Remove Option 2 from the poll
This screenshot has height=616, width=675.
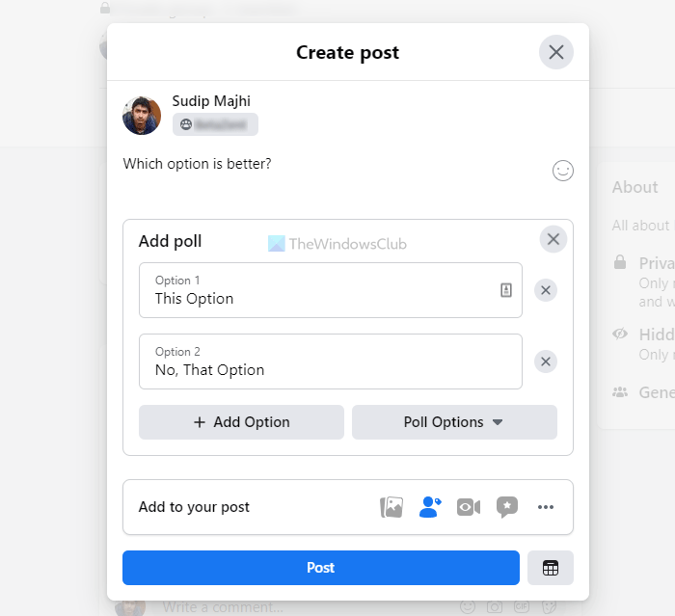point(545,362)
